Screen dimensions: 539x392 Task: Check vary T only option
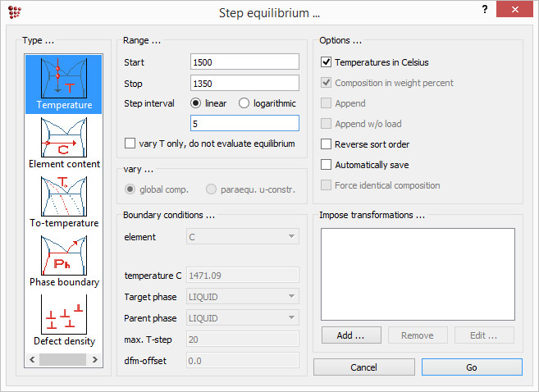point(130,144)
